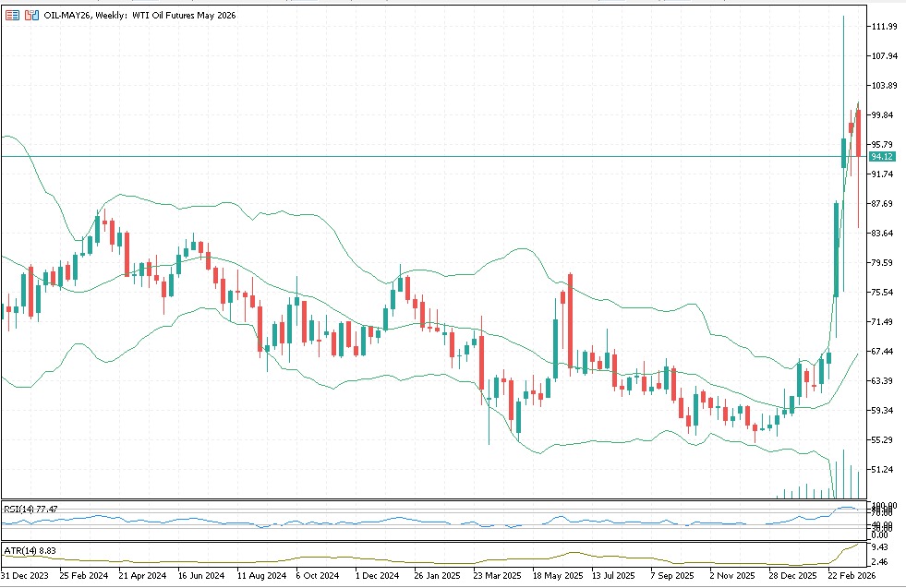The image size is (906, 588).
Task: Click the ATR(14) indicator label
Action: click(x=30, y=551)
